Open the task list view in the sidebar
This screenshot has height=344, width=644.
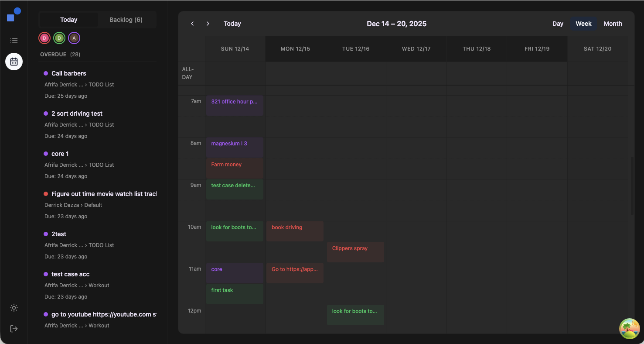14,40
